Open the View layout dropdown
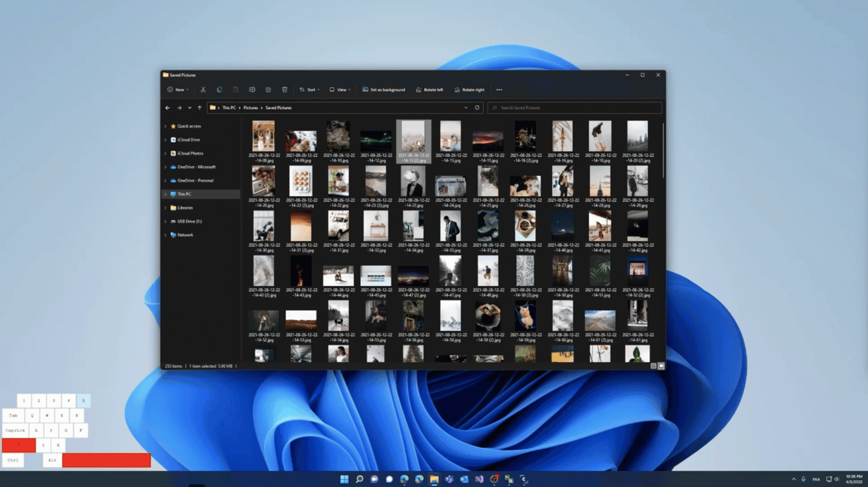Image resolution: width=868 pixels, height=487 pixels. (x=340, y=90)
